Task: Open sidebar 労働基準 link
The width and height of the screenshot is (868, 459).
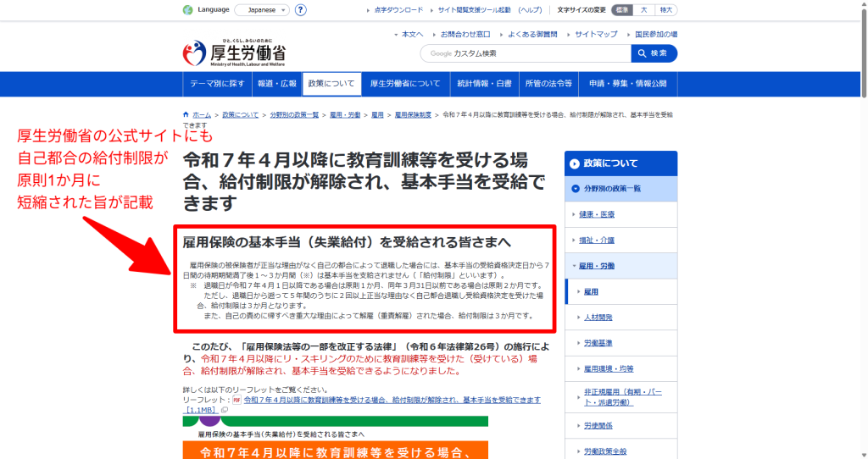Action: 598,344
